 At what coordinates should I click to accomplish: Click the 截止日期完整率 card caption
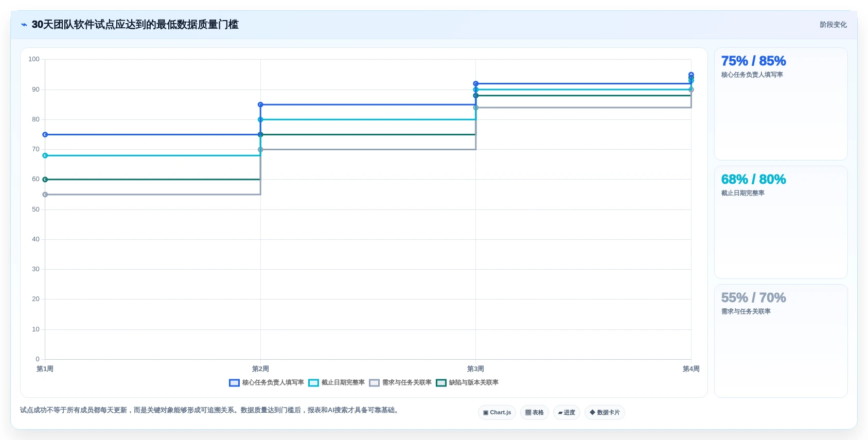(742, 193)
